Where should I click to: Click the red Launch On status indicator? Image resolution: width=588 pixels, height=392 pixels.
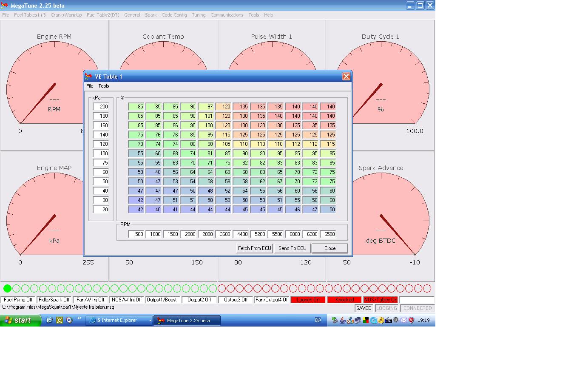coord(308,300)
